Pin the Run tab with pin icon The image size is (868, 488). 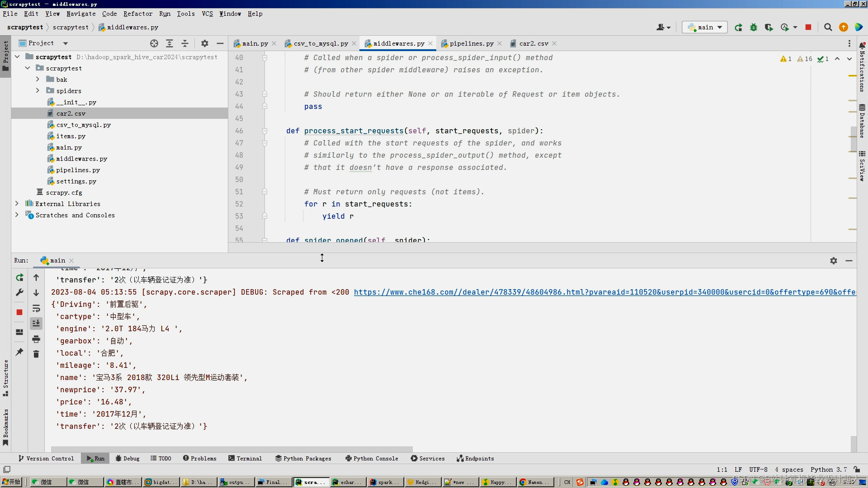click(x=19, y=352)
